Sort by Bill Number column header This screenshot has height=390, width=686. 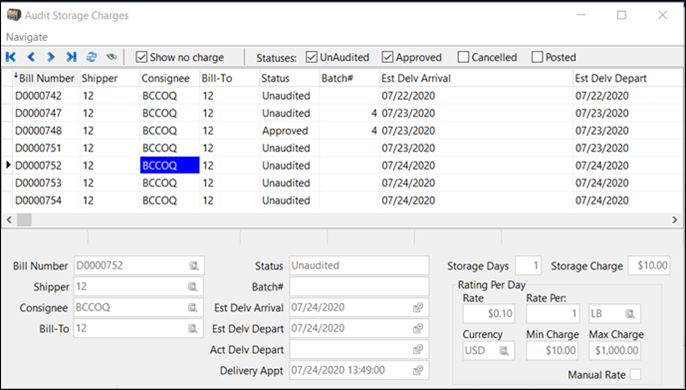46,78
